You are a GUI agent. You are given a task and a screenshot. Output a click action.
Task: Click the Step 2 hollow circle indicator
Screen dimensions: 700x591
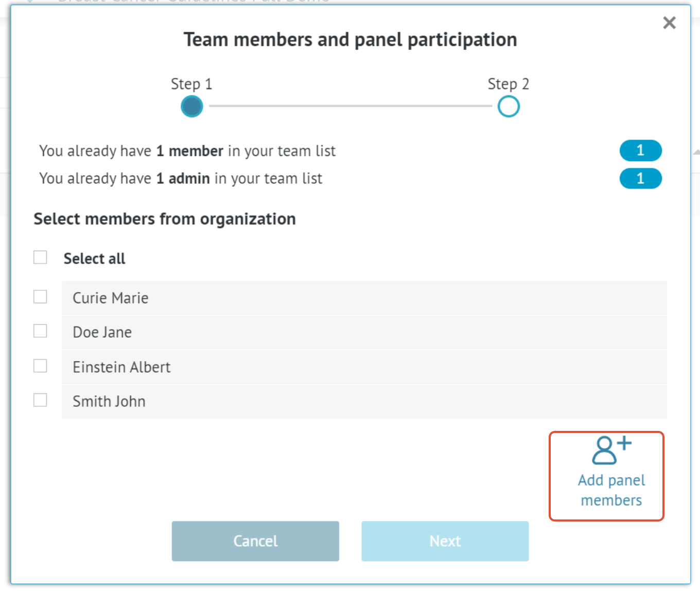coord(508,106)
